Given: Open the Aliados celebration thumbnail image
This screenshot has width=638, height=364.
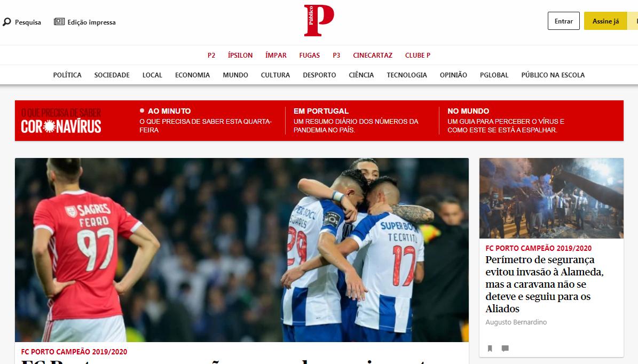Looking at the screenshot, I should click(x=552, y=198).
